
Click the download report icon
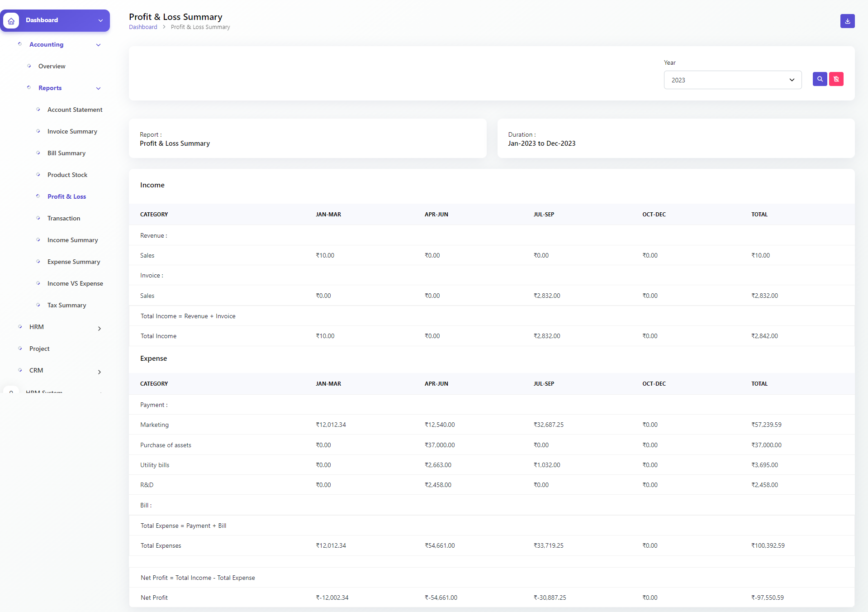(847, 21)
